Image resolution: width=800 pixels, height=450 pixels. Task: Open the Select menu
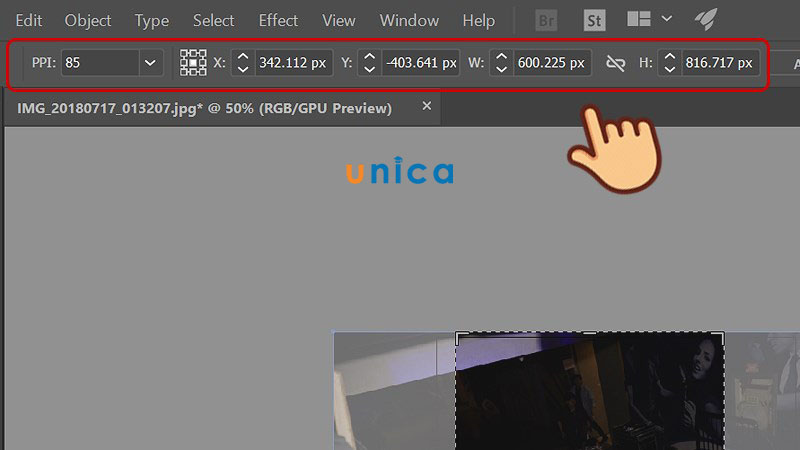click(213, 20)
